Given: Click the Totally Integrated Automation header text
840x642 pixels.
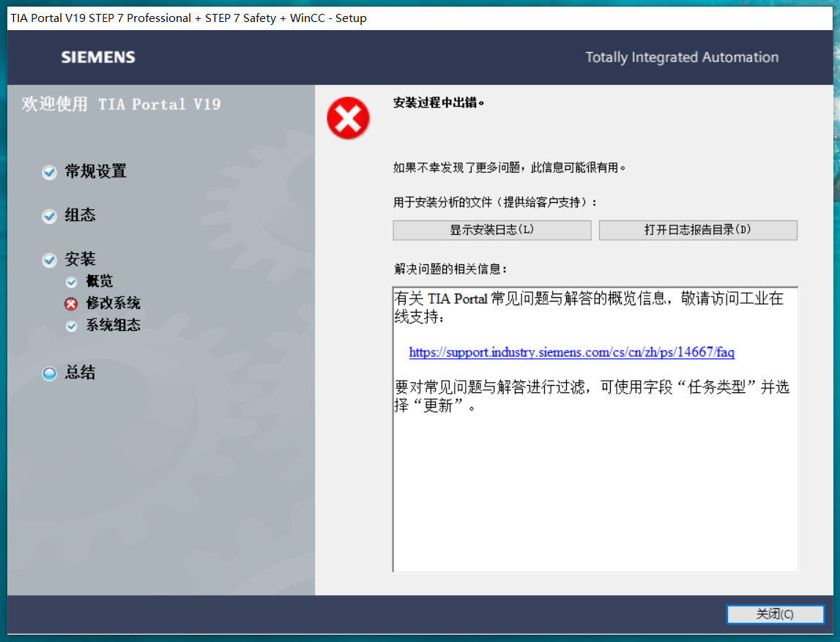Looking at the screenshot, I should pos(682,57).
